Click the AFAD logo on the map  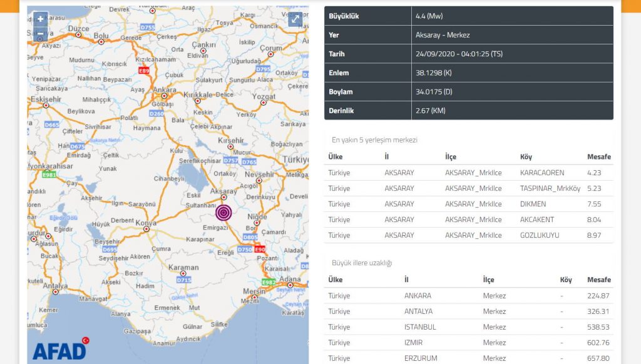click(x=61, y=348)
